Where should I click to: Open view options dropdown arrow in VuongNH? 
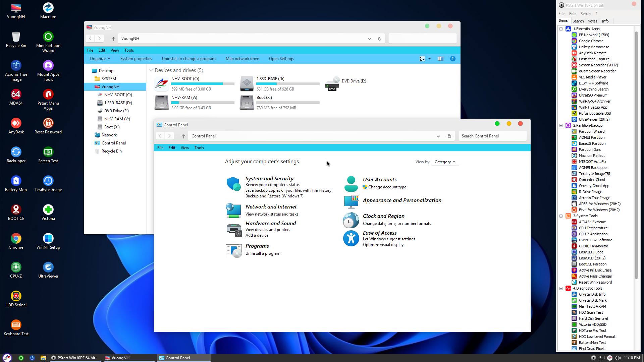click(429, 59)
